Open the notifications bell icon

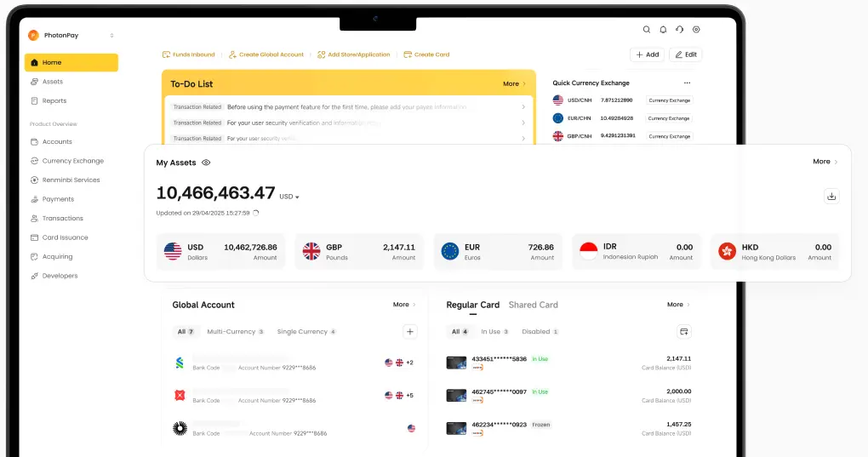tap(663, 29)
